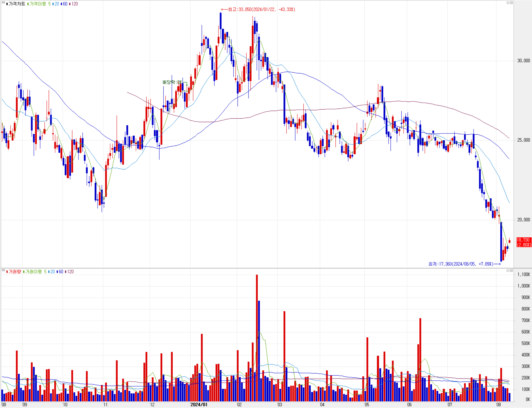Select the price 120-day moving average legend
The width and height of the screenshot is (532, 408).
pyautogui.click(x=74, y=4)
